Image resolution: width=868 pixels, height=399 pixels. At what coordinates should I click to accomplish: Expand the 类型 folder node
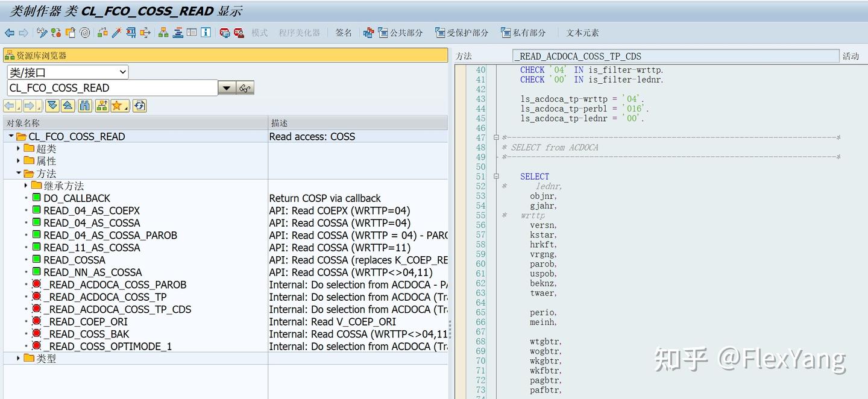click(x=19, y=358)
